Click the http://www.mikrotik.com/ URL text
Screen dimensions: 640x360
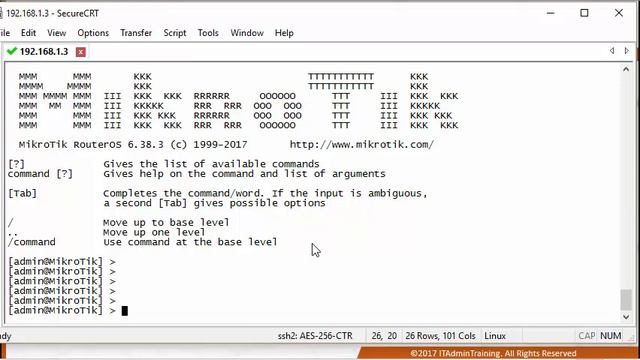tap(362, 144)
